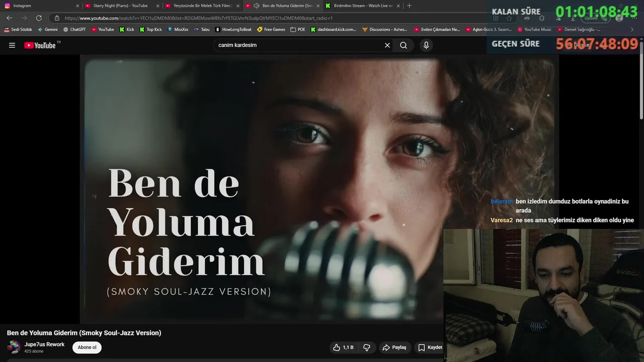Like the video with thumbs up
This screenshot has width=644, height=362.
click(343, 347)
